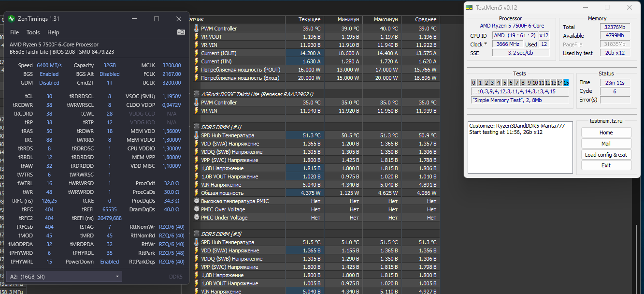The height and width of the screenshot is (294, 644).
Task: Click the Максимум column header
Action: pos(382,19)
